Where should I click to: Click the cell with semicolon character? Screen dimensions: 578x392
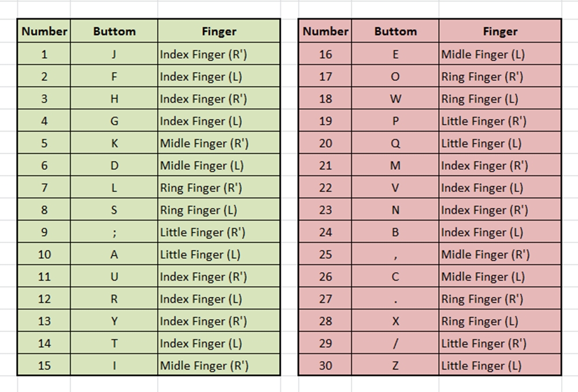tap(114, 232)
